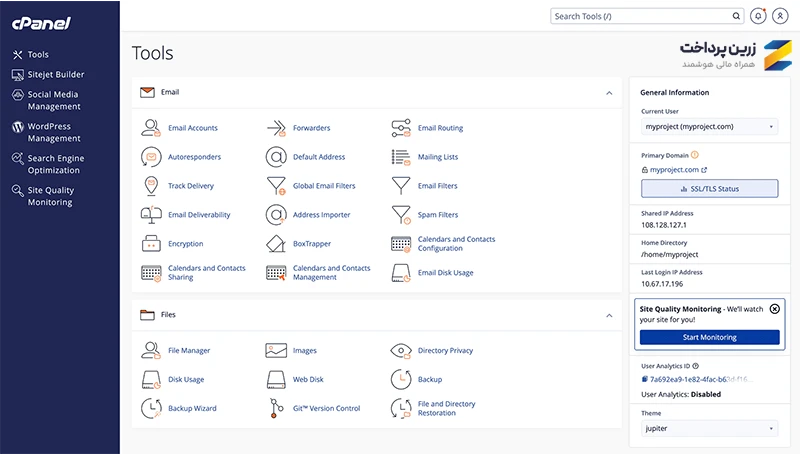
Task: Open the Mailing Lists icon
Action: coord(401,157)
